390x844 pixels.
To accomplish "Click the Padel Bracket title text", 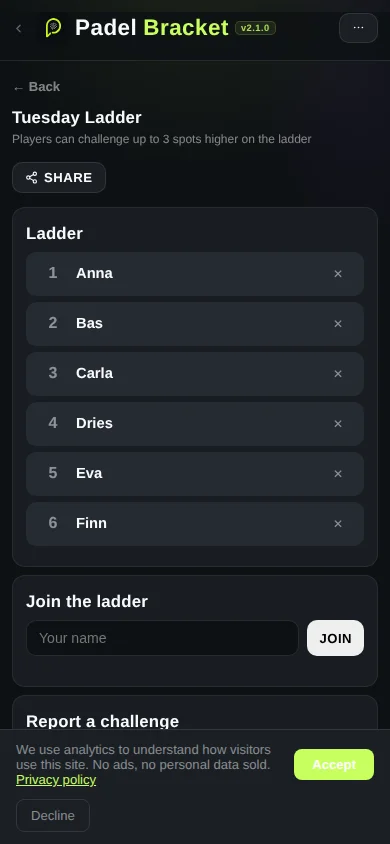I will 152,27.
